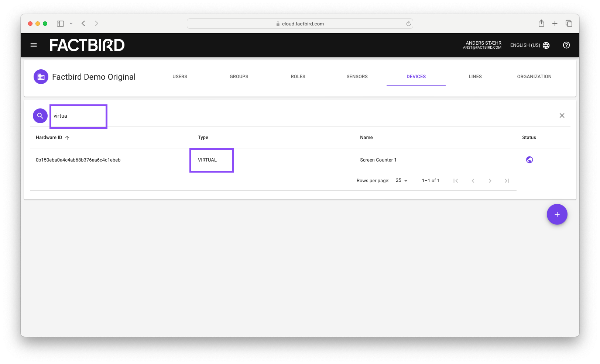Click the Factbird Demo Original organization icon
This screenshot has height=364, width=600.
[x=41, y=77]
